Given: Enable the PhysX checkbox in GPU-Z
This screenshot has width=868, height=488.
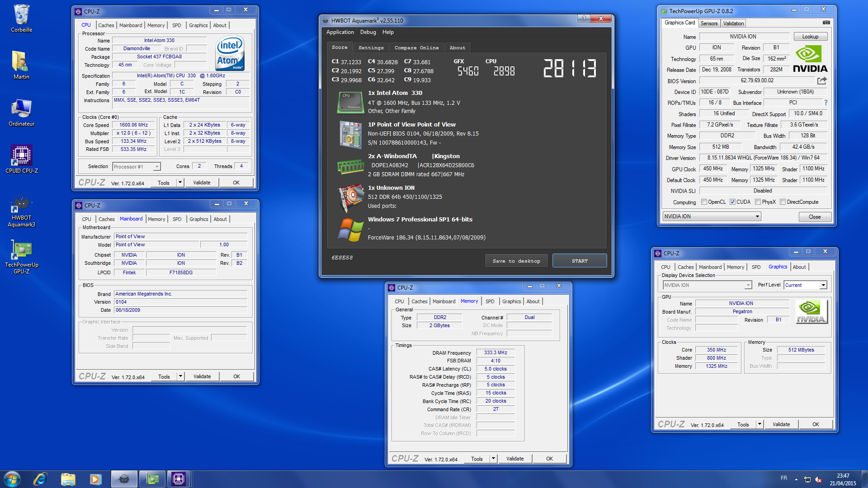Looking at the screenshot, I should (758, 202).
